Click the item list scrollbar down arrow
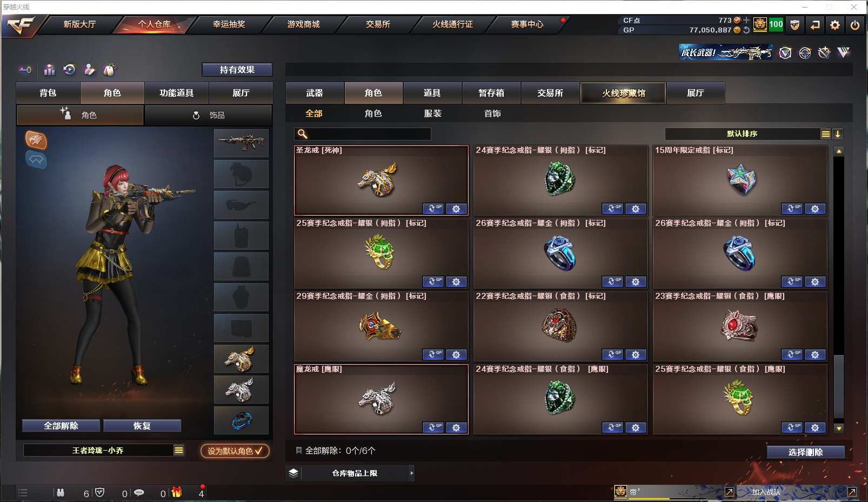 point(839,429)
